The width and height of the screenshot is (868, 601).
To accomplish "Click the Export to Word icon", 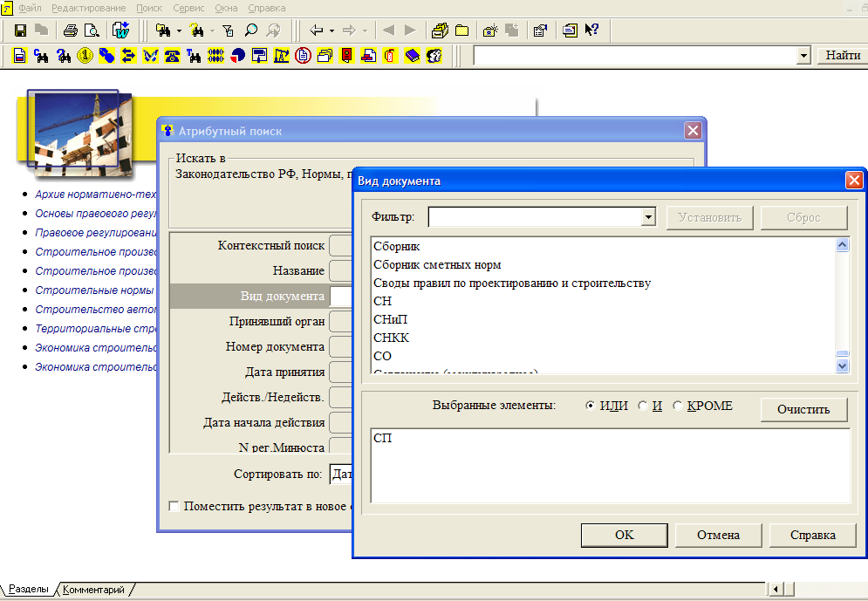I will pyautogui.click(x=120, y=30).
